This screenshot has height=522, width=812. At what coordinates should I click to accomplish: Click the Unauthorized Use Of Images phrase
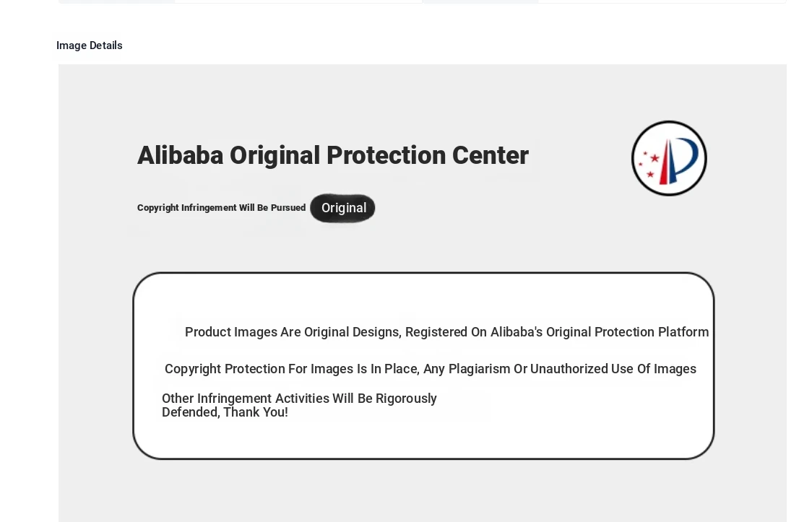pos(613,369)
